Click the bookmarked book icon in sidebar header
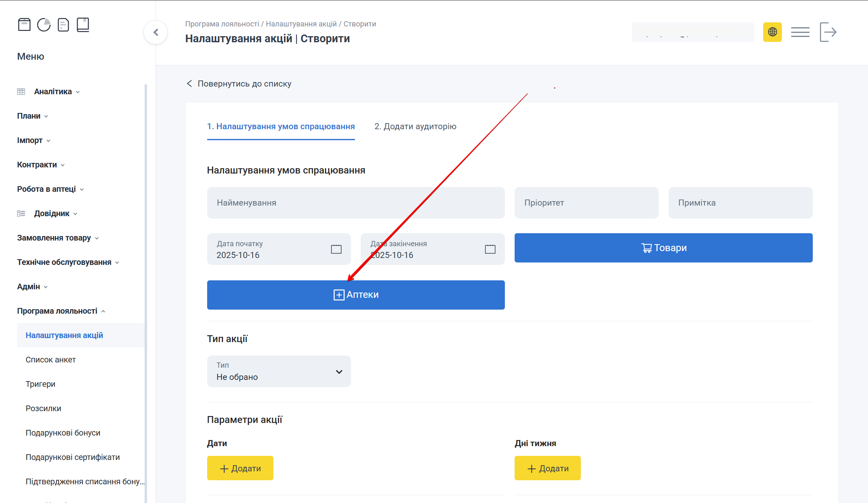Screen dimensions: 868x503 point(83,24)
